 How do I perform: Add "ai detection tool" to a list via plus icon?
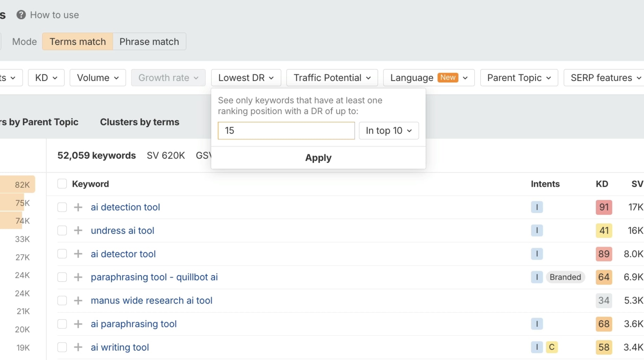tap(78, 207)
